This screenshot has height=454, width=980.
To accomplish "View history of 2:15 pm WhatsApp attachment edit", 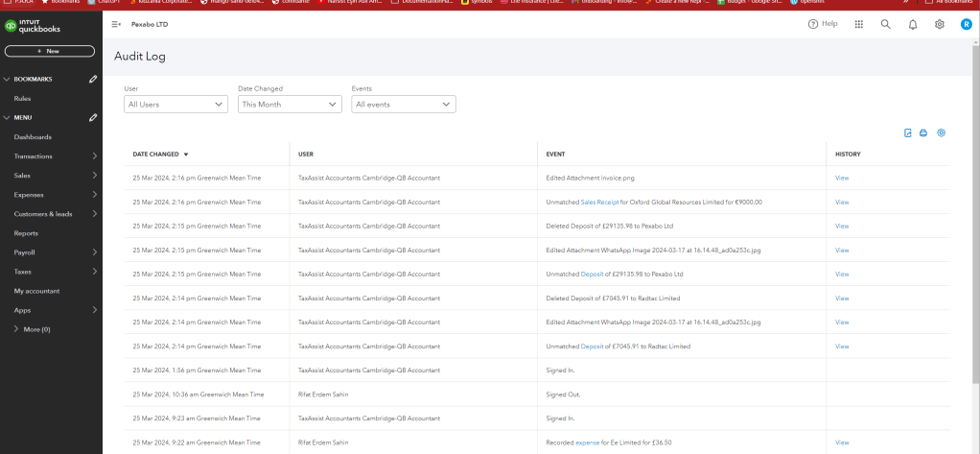I will 842,251.
